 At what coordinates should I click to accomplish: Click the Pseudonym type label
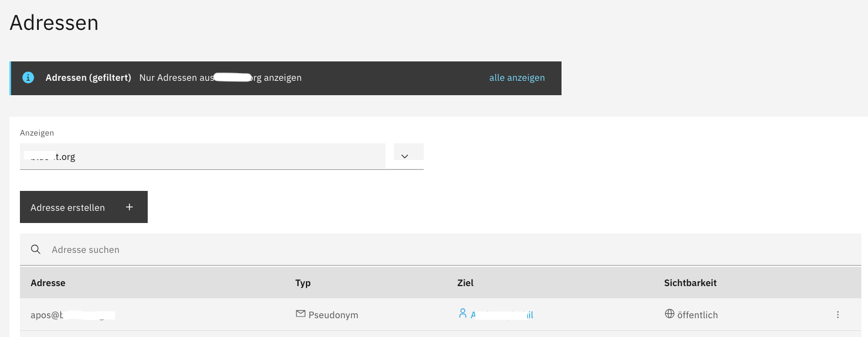point(333,315)
